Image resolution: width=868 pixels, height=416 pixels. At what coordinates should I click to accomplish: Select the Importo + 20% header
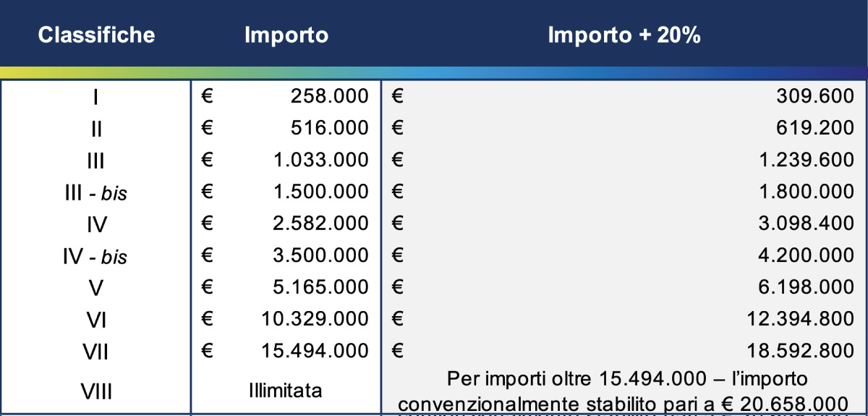pyautogui.click(x=624, y=35)
